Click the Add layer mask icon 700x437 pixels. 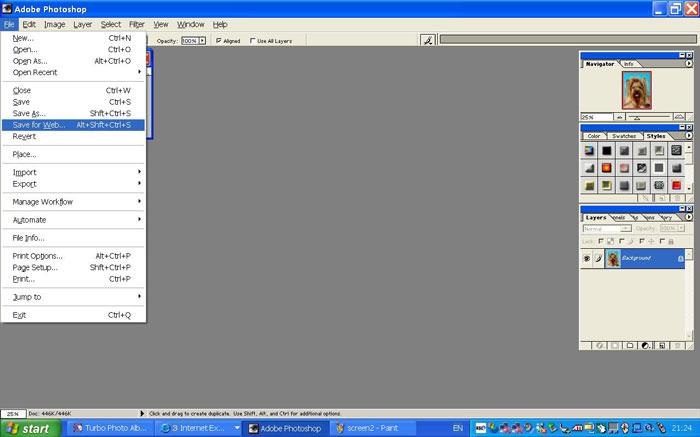click(x=615, y=345)
